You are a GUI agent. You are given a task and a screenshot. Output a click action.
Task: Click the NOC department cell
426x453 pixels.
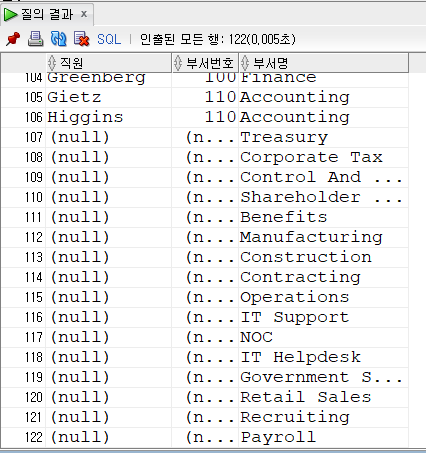(323, 337)
